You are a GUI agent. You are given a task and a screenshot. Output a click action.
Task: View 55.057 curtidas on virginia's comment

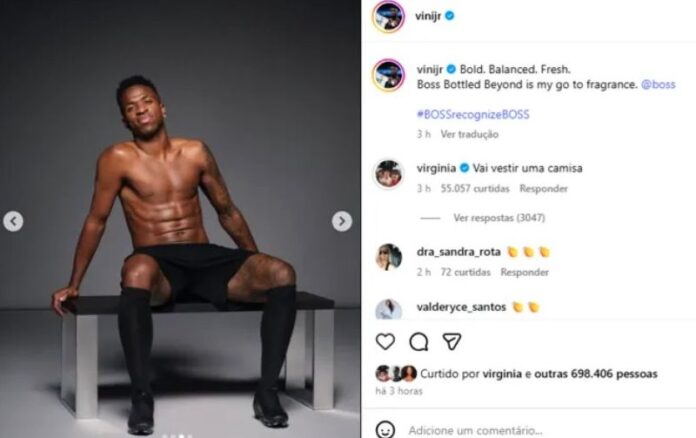(x=475, y=189)
